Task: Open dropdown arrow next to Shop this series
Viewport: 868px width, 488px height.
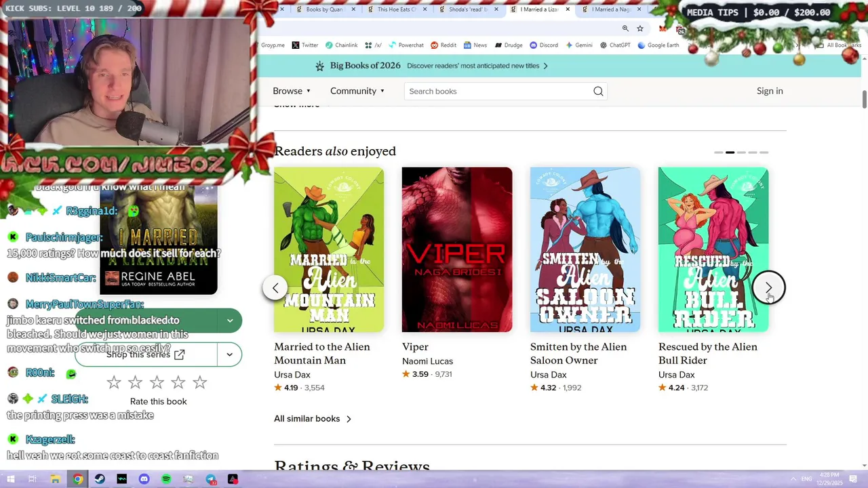Action: [230, 354]
